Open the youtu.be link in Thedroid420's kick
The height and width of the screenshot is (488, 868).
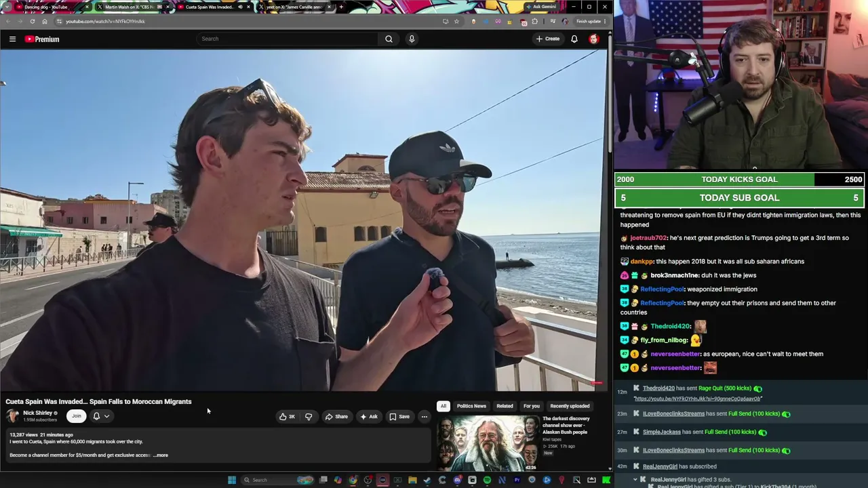pos(697,399)
